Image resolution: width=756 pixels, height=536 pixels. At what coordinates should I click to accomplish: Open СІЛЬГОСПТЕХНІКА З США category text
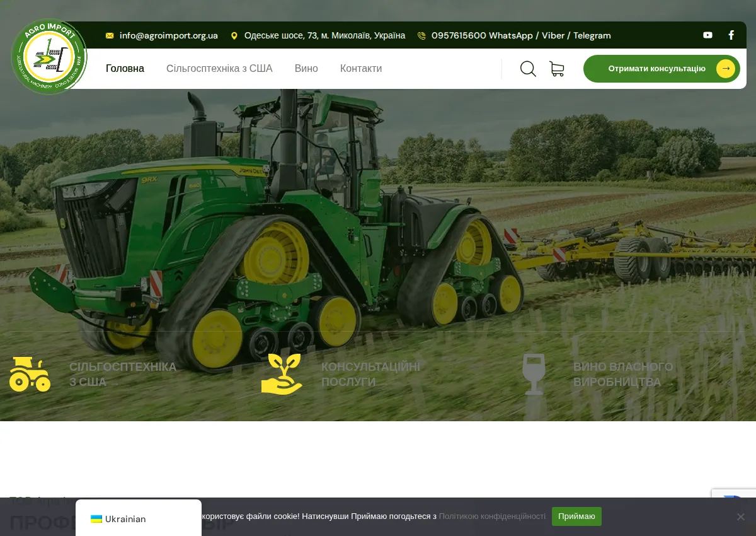[123, 375]
